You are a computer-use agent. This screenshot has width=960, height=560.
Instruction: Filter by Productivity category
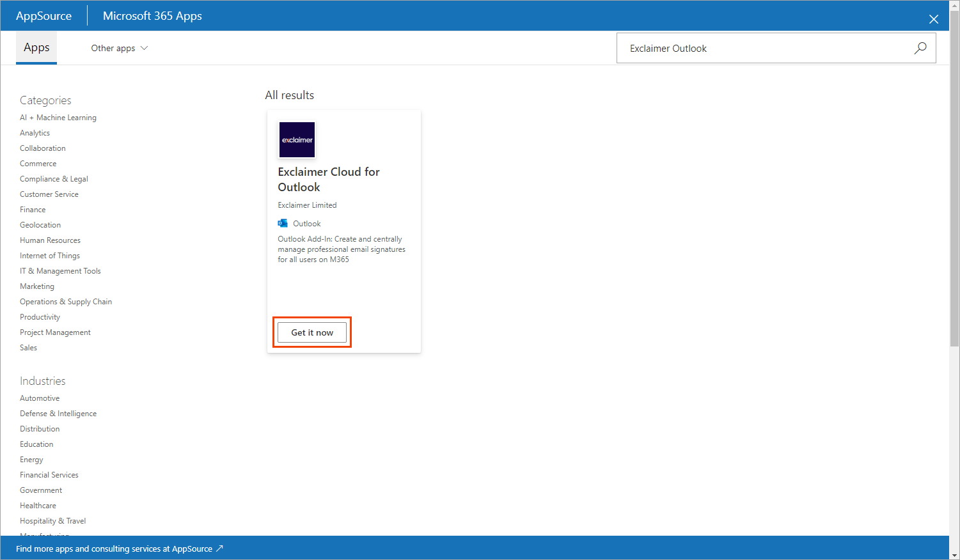click(40, 317)
